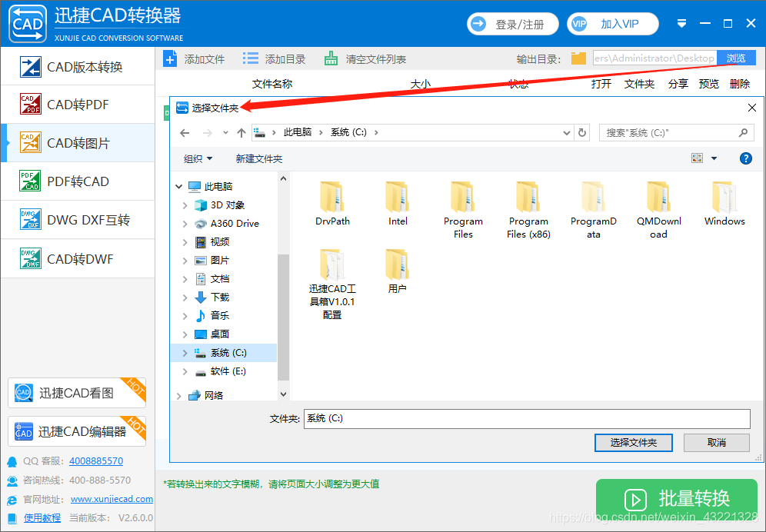Go up one level with the up arrow
Screen dimensions: 766x532
241,132
